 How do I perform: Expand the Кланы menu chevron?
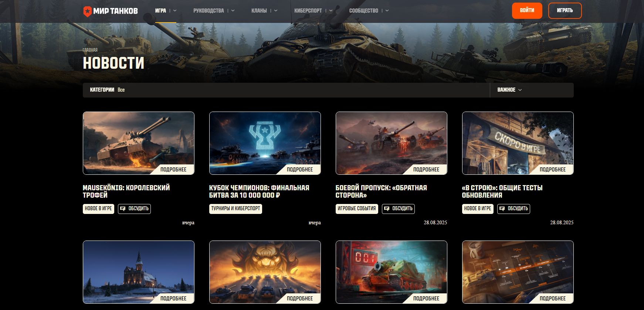tap(276, 11)
